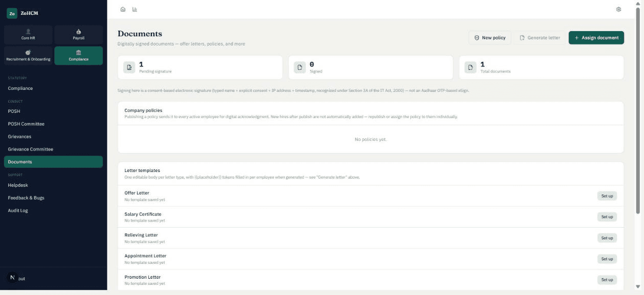Click the 'Total documents' label
Viewport: 644px width, 295px height.
[x=495, y=71]
